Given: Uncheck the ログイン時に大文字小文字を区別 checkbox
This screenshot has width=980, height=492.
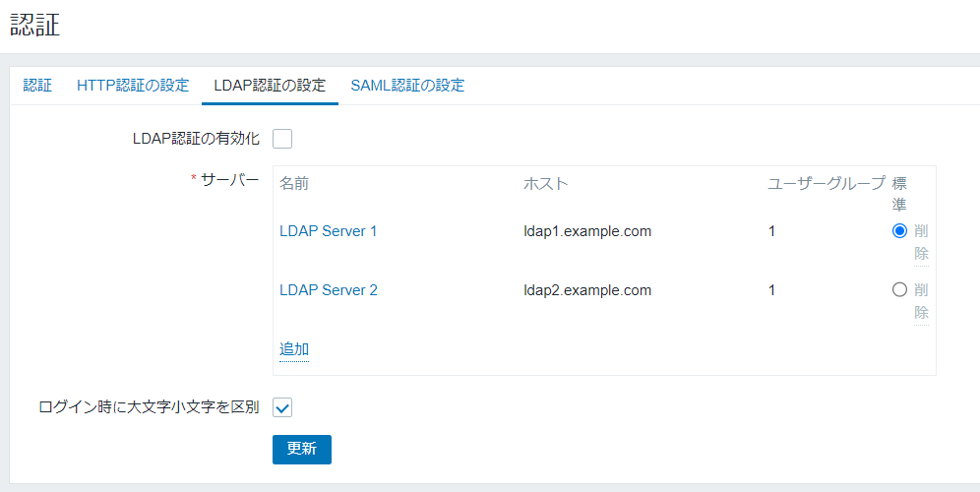Looking at the screenshot, I should coord(282,407).
